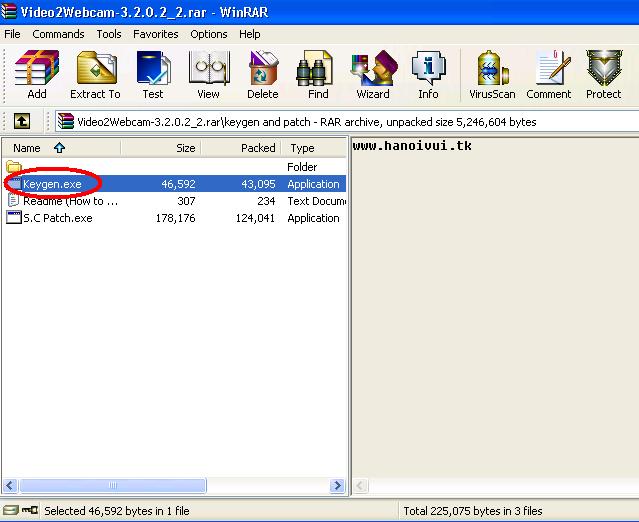Click the file list right scroll arrow
This screenshot has height=522, width=639.
pos(337,485)
